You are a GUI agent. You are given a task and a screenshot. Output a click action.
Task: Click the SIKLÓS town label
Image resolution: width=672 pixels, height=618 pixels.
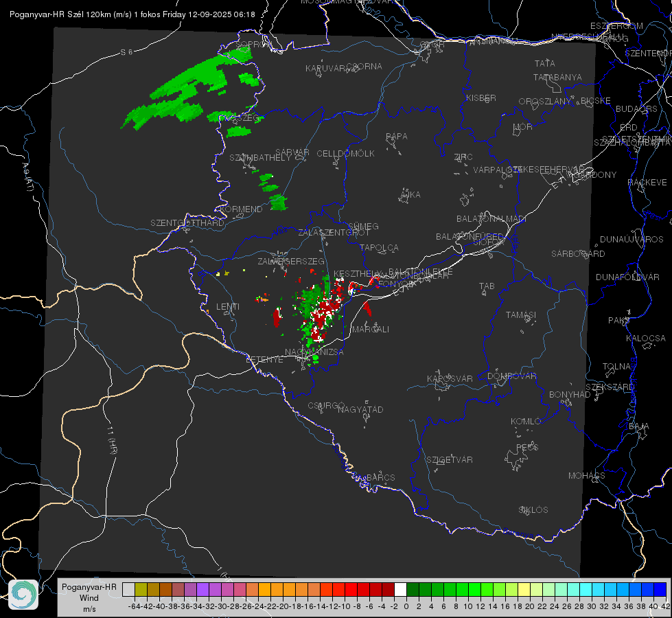[x=533, y=510]
